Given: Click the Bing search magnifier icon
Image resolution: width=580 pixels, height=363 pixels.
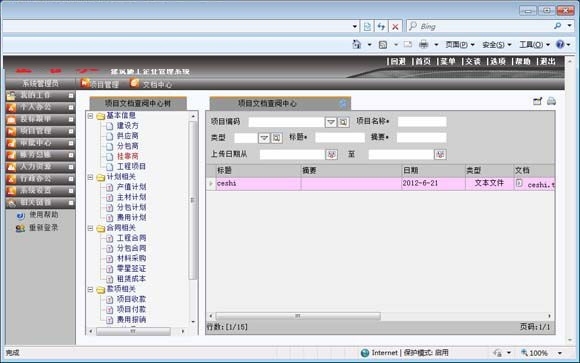Looking at the screenshot, I should pos(557,26).
